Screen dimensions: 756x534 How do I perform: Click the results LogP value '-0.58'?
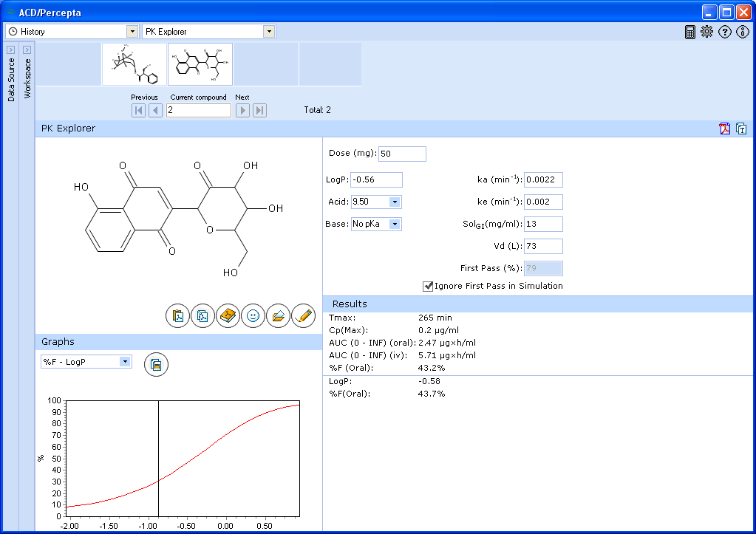click(429, 381)
